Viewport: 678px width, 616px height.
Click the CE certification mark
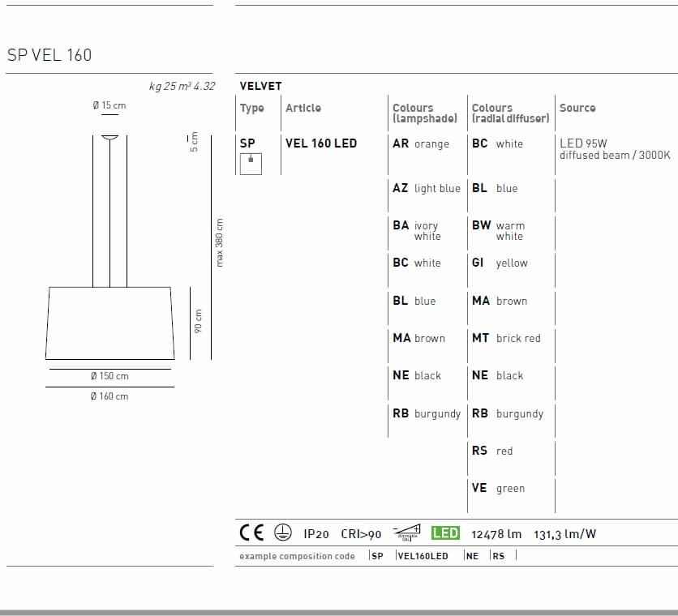(x=252, y=533)
